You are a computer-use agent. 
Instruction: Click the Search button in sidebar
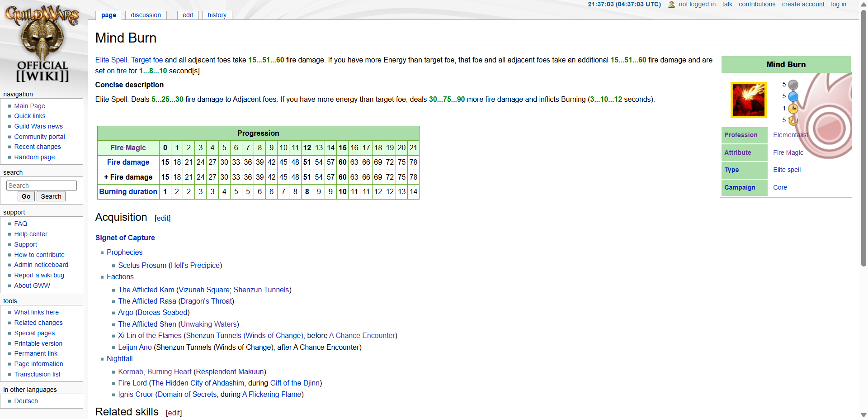pyautogui.click(x=51, y=196)
